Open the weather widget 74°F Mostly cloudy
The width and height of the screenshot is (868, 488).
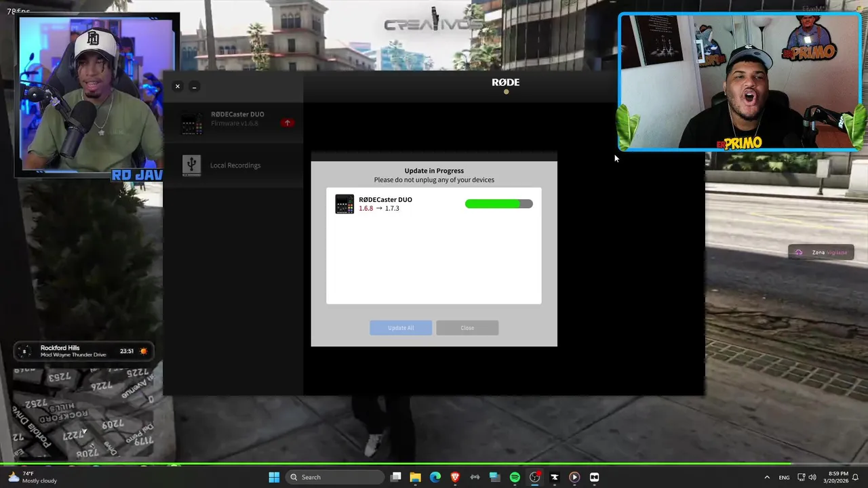[x=33, y=477]
